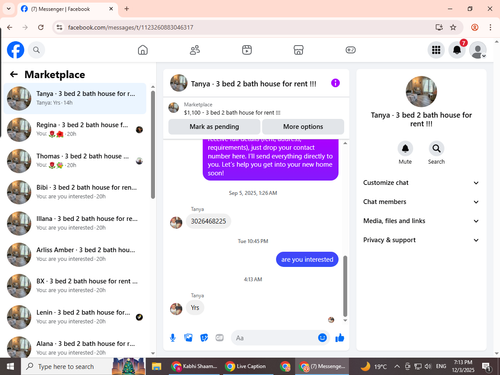
Task: Open the account profile avatar menu
Action: click(478, 50)
